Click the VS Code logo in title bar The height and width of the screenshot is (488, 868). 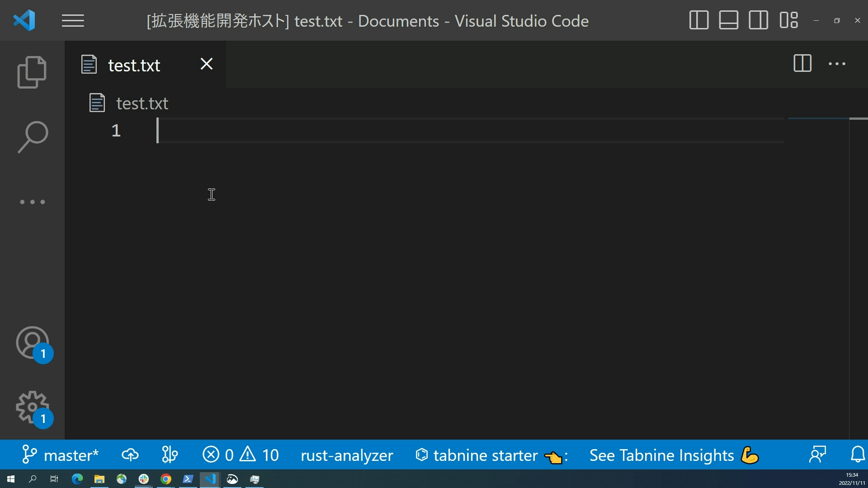(24, 20)
